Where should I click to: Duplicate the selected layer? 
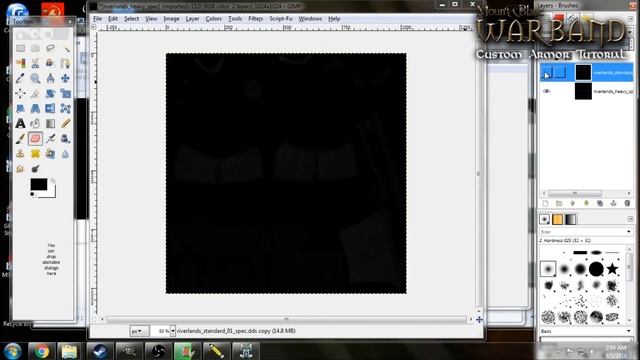click(x=600, y=203)
